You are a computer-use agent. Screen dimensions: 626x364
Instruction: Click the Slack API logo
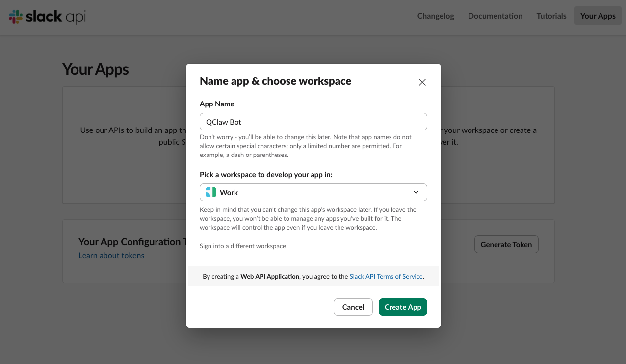tap(48, 17)
